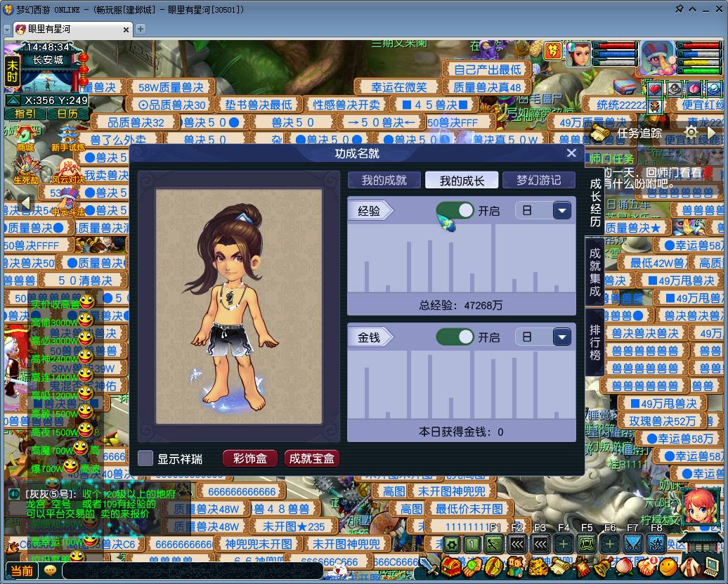This screenshot has width=728, height=584.
Task: Use the F5 green skill slot
Action: coord(587,544)
